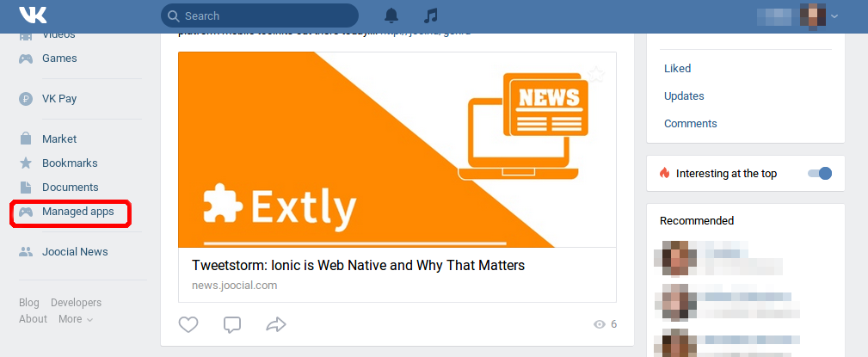
Task: Click the Games controller icon
Action: click(26, 58)
